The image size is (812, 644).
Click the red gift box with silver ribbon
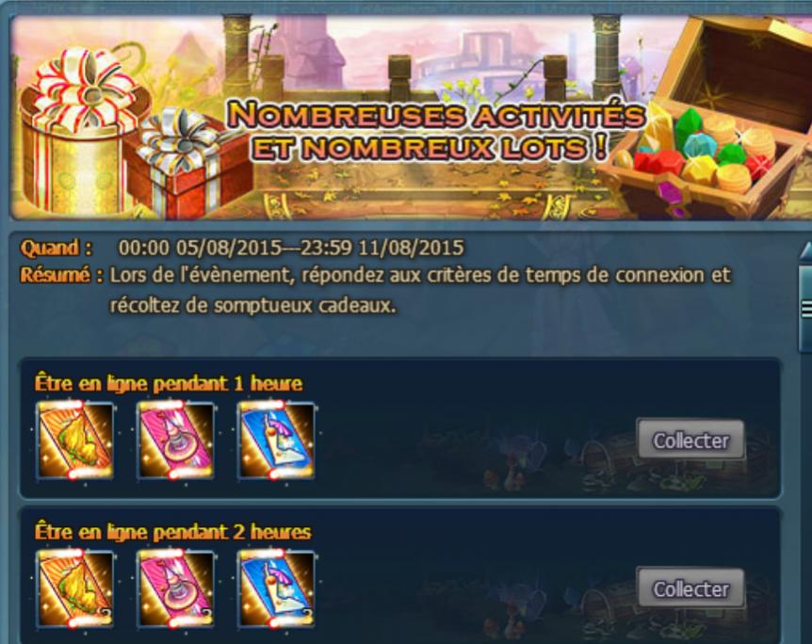pyautogui.click(x=189, y=163)
